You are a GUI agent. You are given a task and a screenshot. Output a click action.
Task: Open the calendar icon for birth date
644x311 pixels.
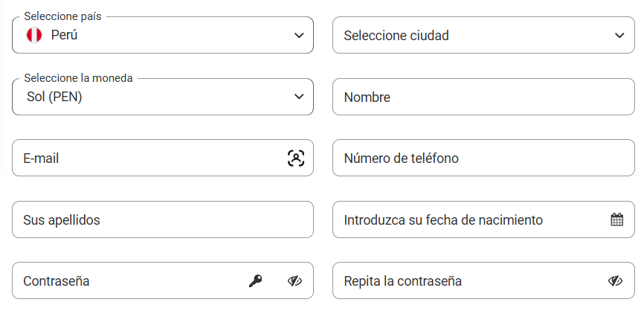(617, 219)
